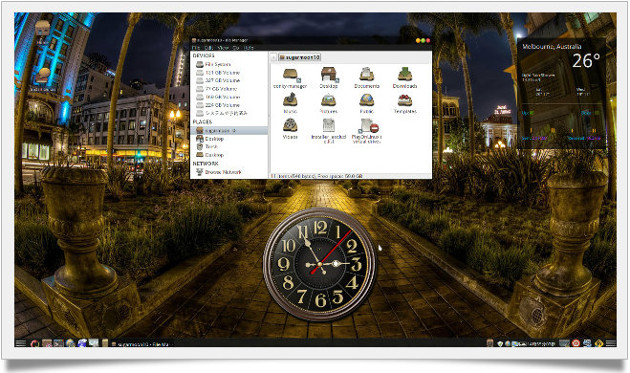Click the path bar left arrow button
Screen dimensions: 630x373
pyautogui.click(x=273, y=57)
